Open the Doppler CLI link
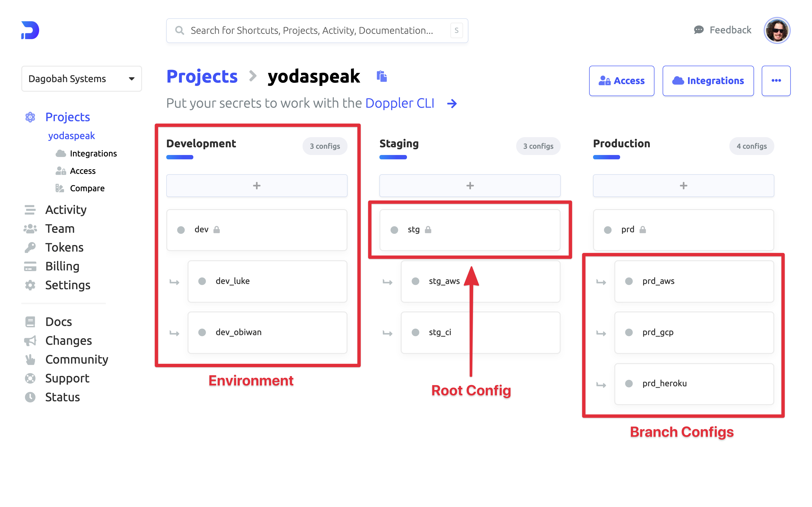 [400, 103]
